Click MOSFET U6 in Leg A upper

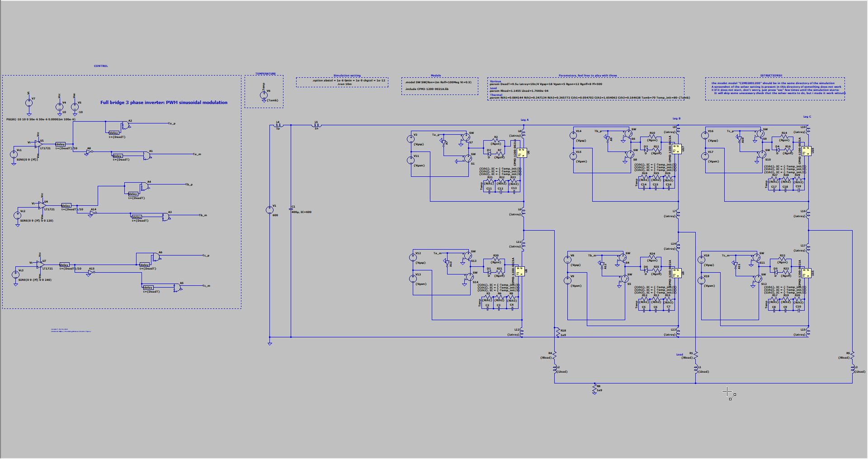(x=521, y=152)
